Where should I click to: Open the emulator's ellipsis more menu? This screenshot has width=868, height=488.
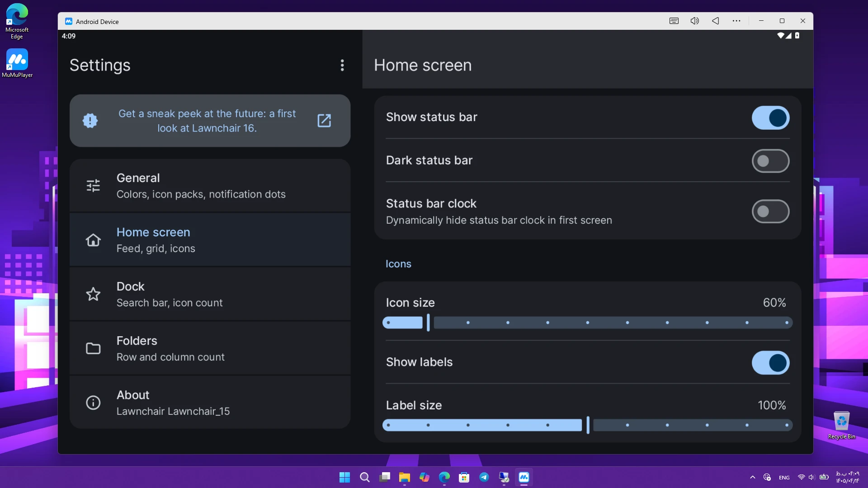coord(736,21)
